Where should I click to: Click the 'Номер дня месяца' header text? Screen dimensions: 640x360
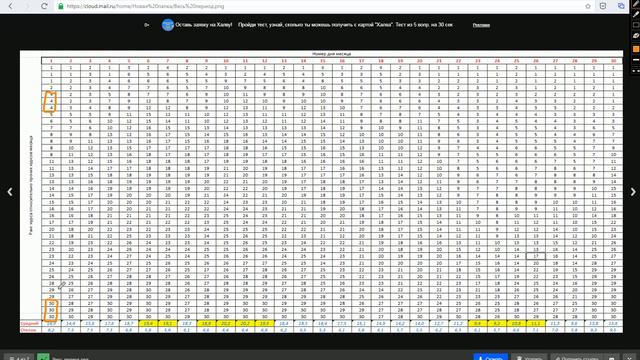pyautogui.click(x=331, y=54)
